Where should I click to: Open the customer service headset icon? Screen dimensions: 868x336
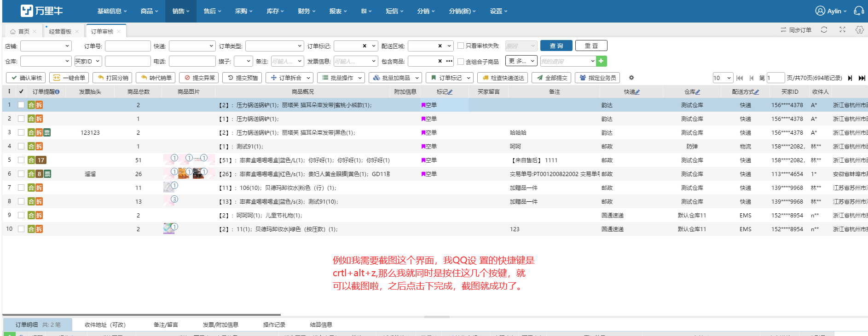pos(859,11)
